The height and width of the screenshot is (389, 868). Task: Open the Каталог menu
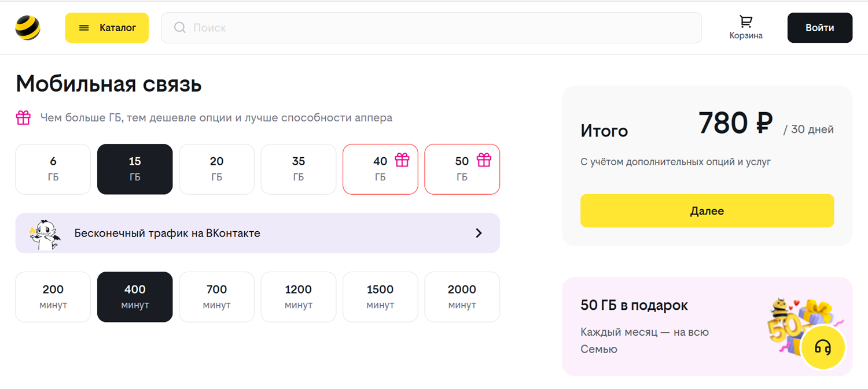click(107, 28)
